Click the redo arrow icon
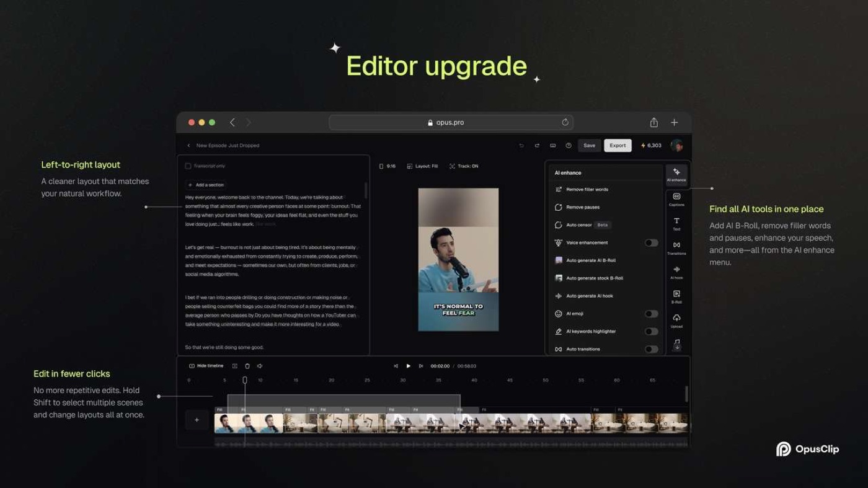 (x=537, y=146)
